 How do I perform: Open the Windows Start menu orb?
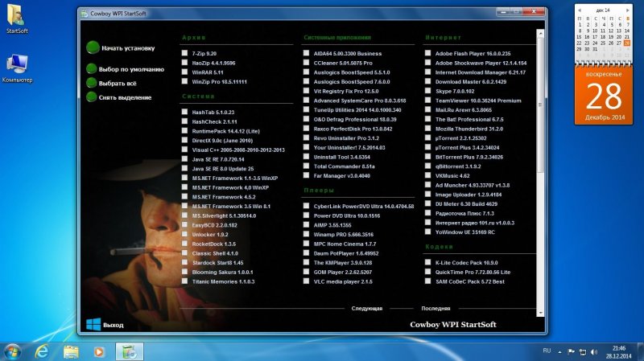tap(12, 351)
